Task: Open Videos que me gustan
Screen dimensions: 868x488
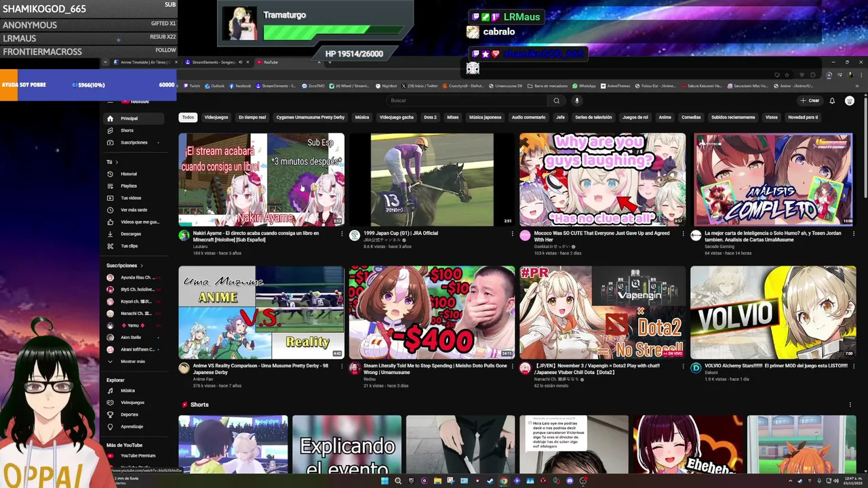Action: (x=134, y=222)
